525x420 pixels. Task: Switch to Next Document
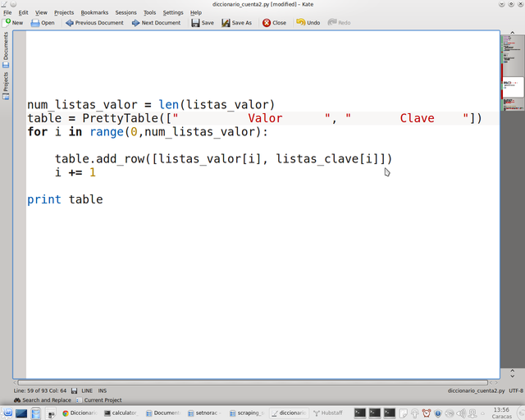(x=156, y=23)
